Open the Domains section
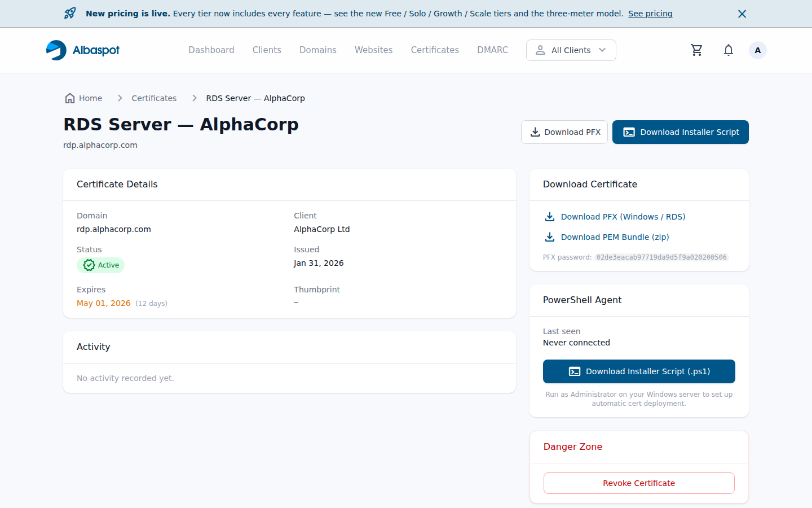The image size is (812, 508). tap(318, 50)
